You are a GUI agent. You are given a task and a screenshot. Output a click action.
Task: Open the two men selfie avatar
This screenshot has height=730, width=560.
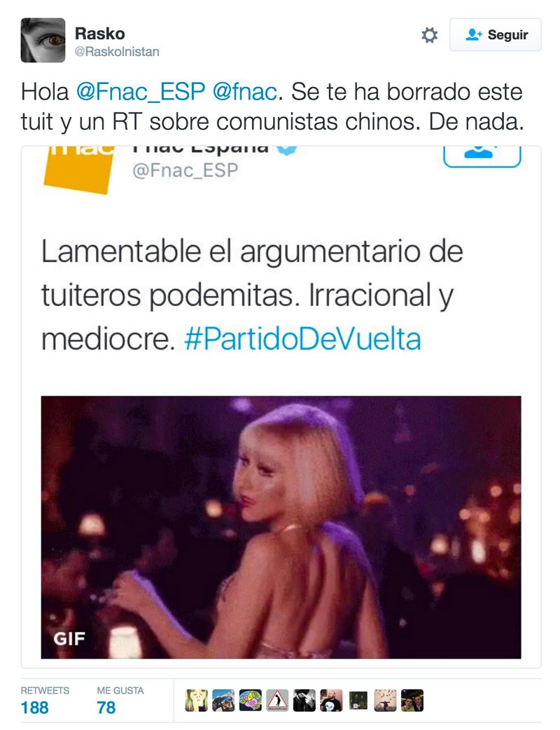(x=412, y=701)
